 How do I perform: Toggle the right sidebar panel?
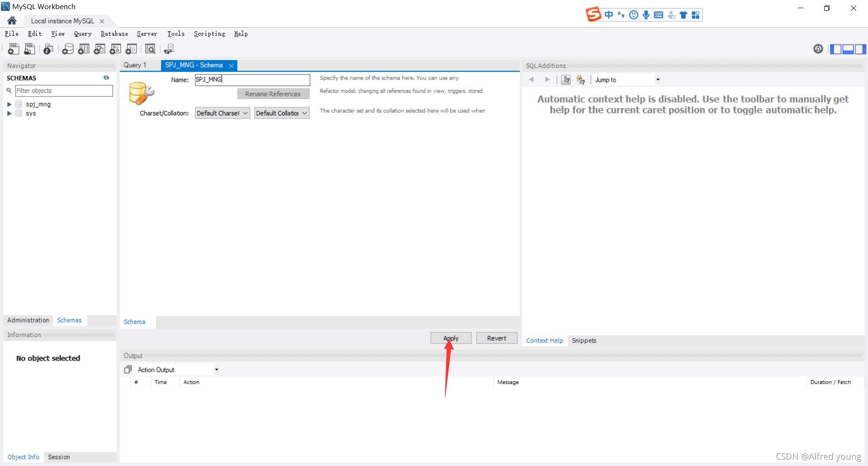pyautogui.click(x=860, y=49)
